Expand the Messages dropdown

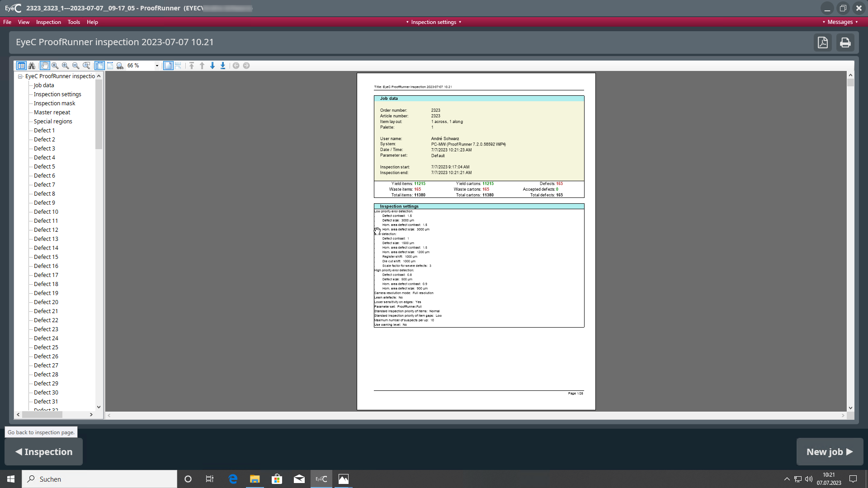click(840, 22)
